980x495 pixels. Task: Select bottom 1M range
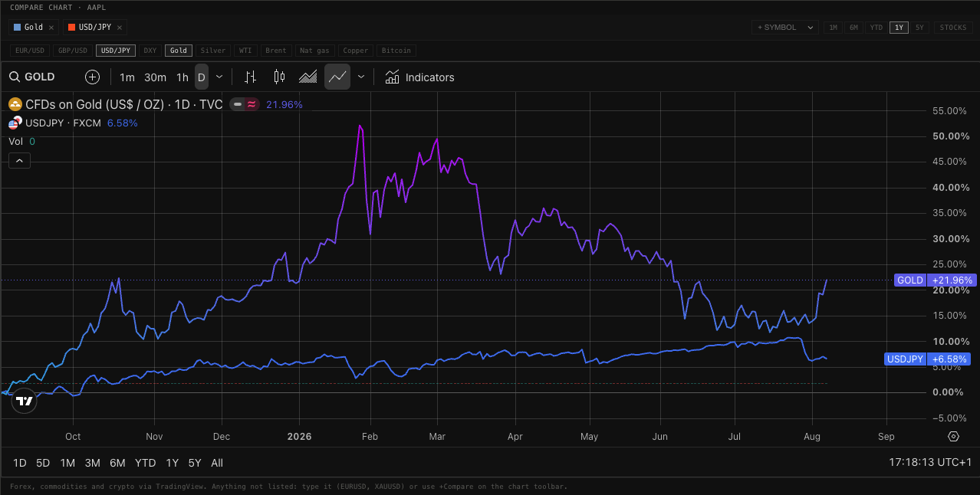point(67,463)
